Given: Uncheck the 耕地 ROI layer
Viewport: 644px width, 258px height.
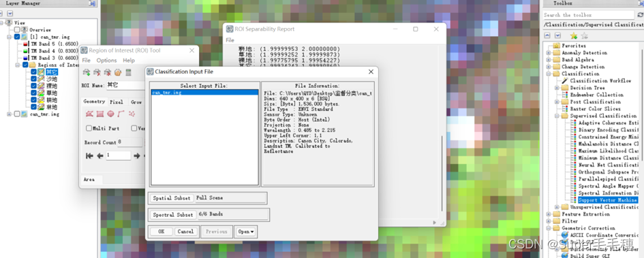Looking at the screenshot, I should coord(33,99).
